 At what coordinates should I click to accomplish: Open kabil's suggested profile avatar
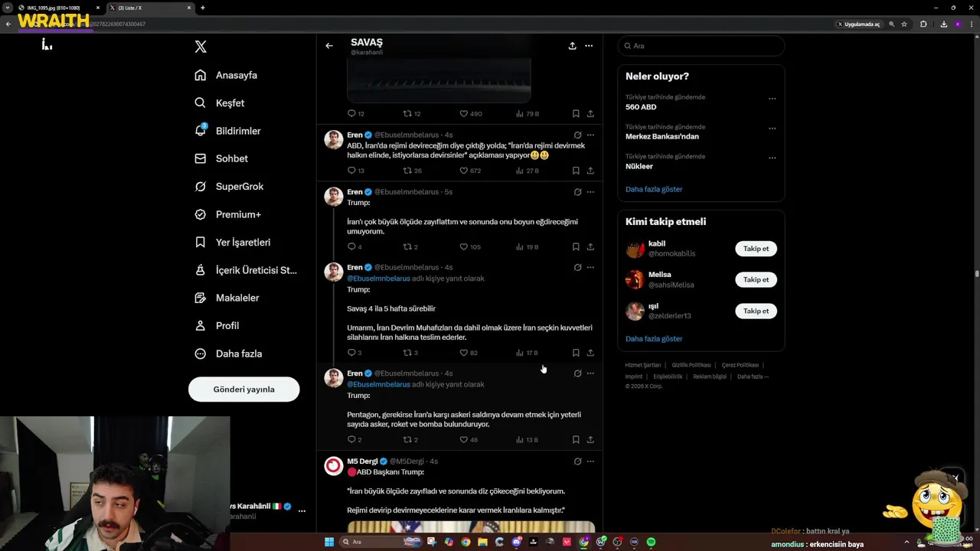tap(635, 249)
